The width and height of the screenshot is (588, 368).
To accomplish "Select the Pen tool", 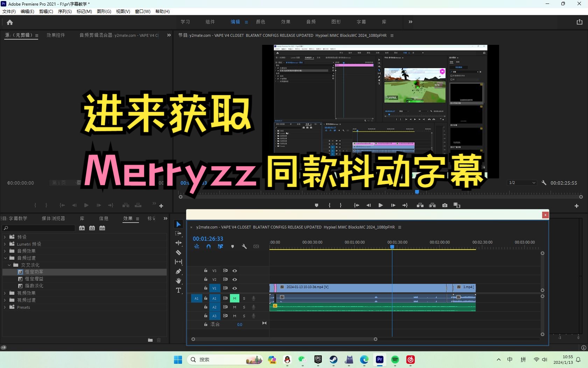I will (x=178, y=271).
